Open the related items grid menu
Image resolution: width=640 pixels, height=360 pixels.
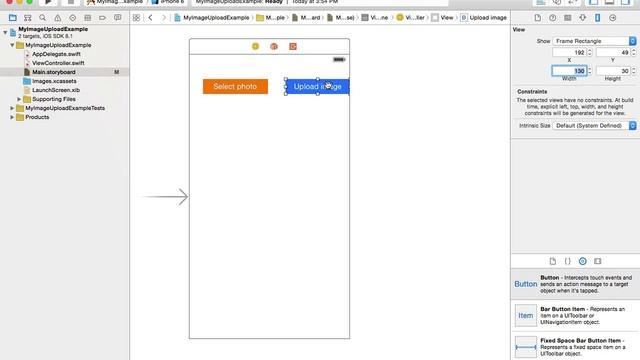pyautogui.click(x=136, y=18)
